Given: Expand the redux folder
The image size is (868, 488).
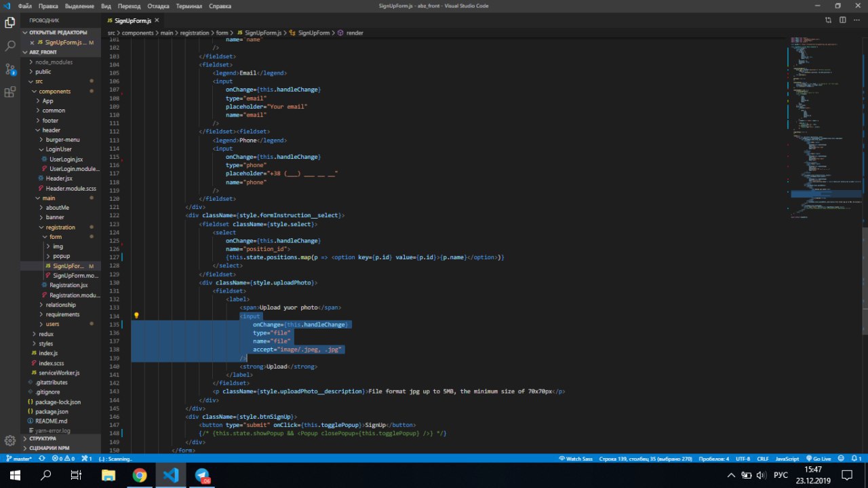Looking at the screenshot, I should pyautogui.click(x=45, y=334).
